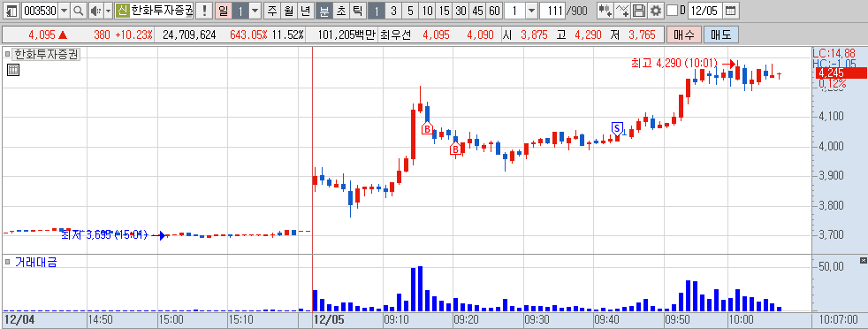Expand the 일 period count dropdown
The image size is (868, 329).
click(x=255, y=11)
